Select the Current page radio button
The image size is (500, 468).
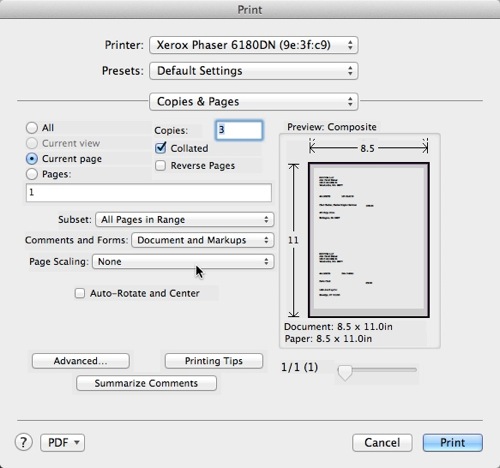[x=32, y=159]
